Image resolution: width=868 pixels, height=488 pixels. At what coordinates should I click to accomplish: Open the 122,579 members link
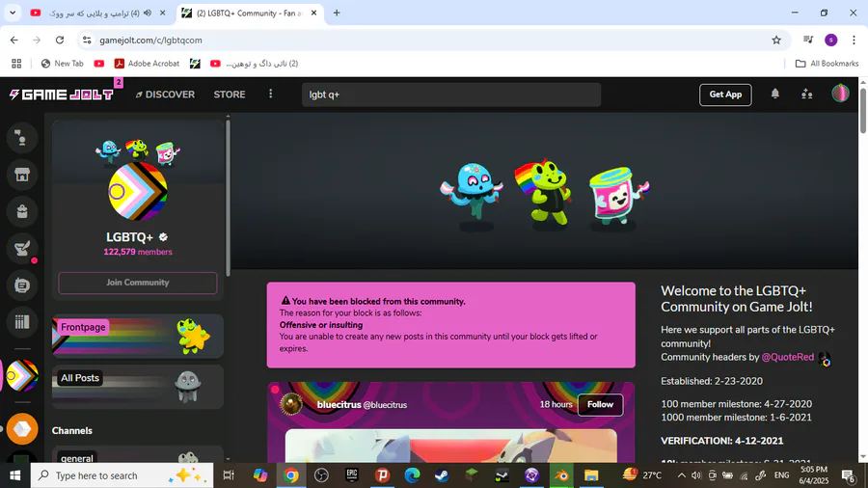(x=138, y=252)
